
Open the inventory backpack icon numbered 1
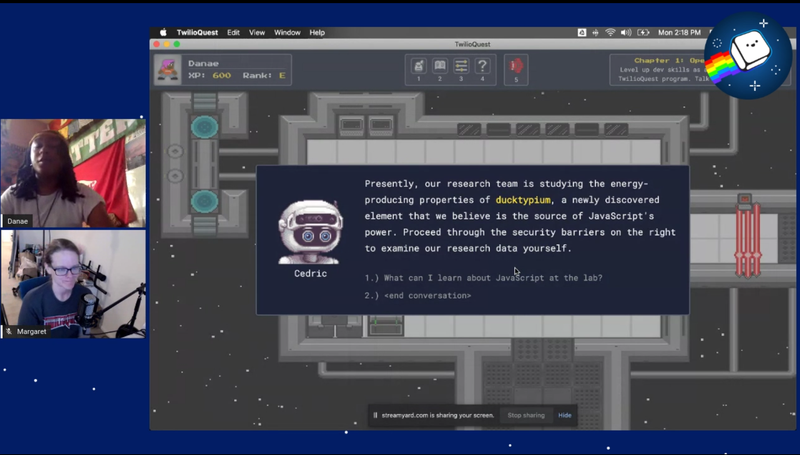coord(418,66)
